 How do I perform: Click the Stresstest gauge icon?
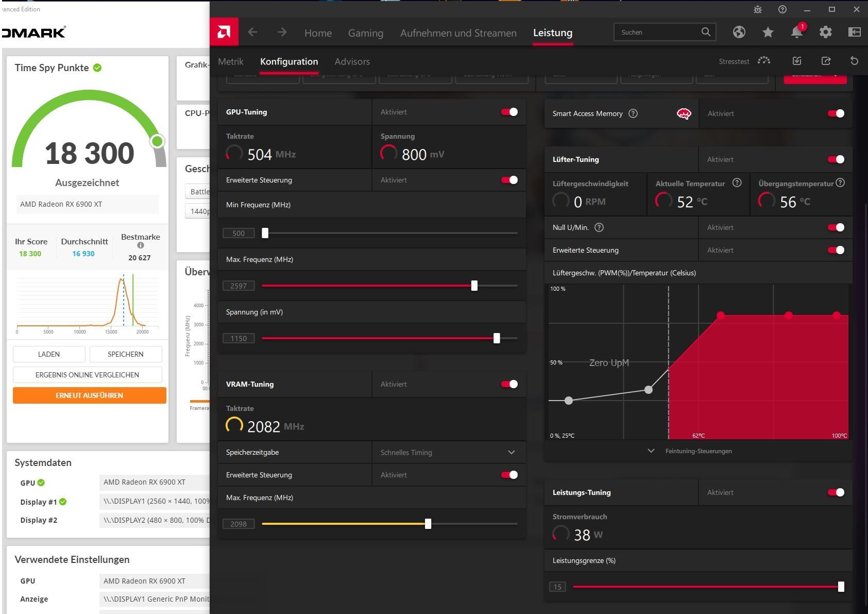pyautogui.click(x=764, y=61)
